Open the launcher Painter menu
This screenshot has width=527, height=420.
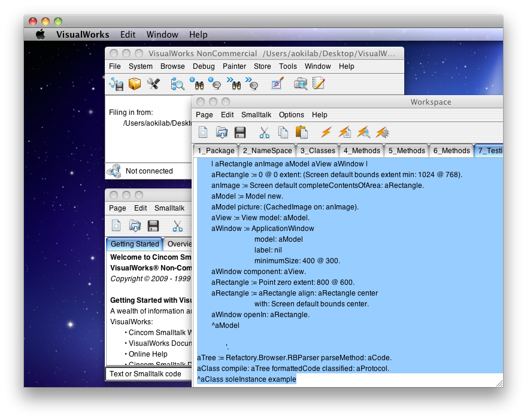(234, 66)
